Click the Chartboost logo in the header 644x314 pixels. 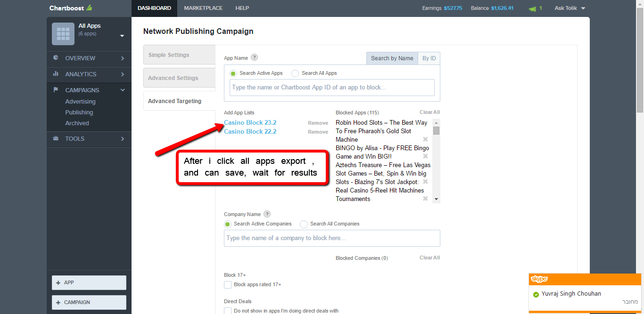point(71,8)
